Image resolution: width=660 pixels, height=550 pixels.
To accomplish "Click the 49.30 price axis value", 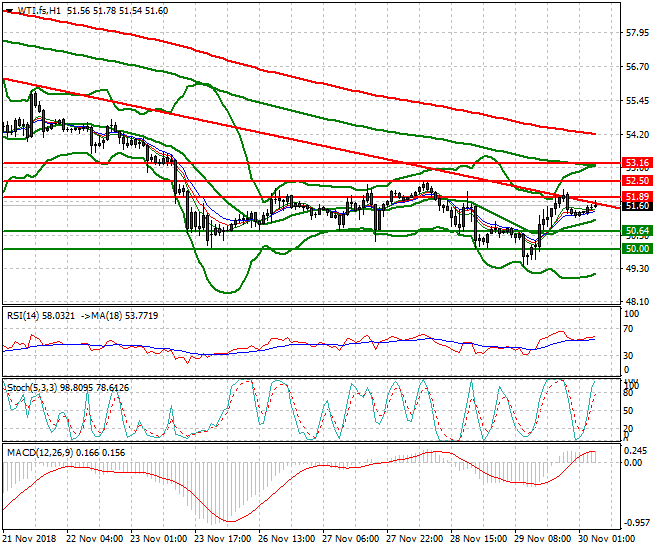I will pos(637,268).
